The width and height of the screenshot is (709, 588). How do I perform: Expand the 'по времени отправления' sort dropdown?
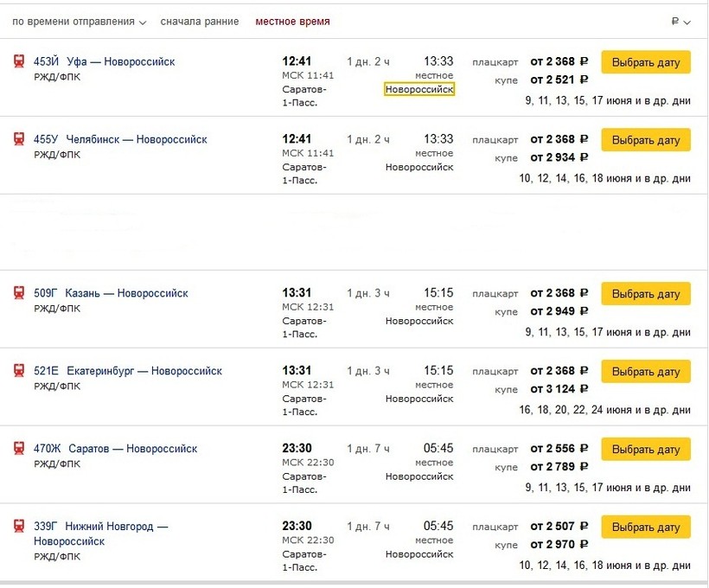coord(80,22)
